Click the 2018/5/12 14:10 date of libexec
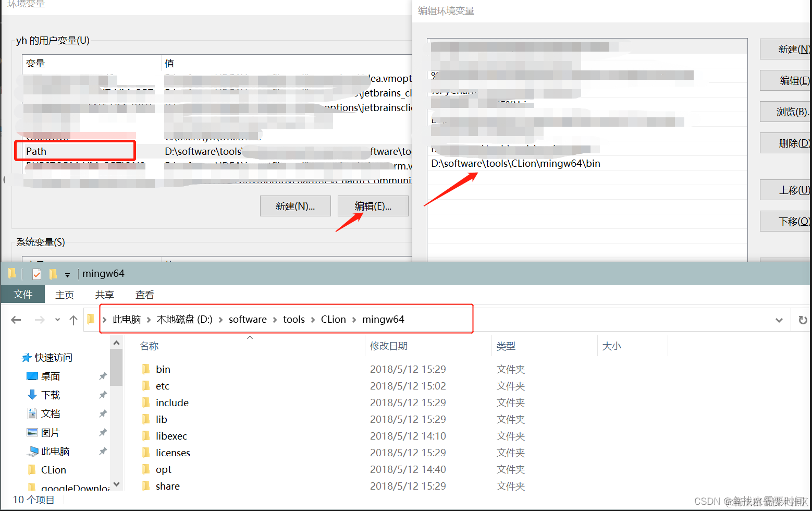This screenshot has width=812, height=511. (408, 436)
